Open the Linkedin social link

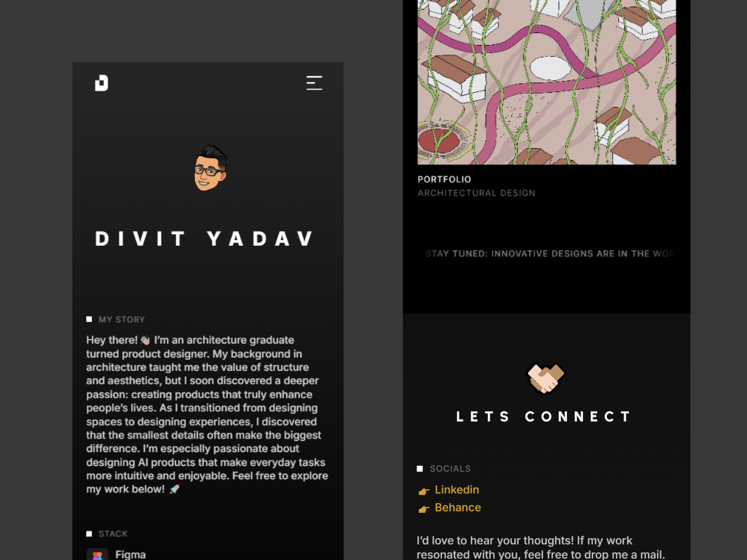[457, 490]
